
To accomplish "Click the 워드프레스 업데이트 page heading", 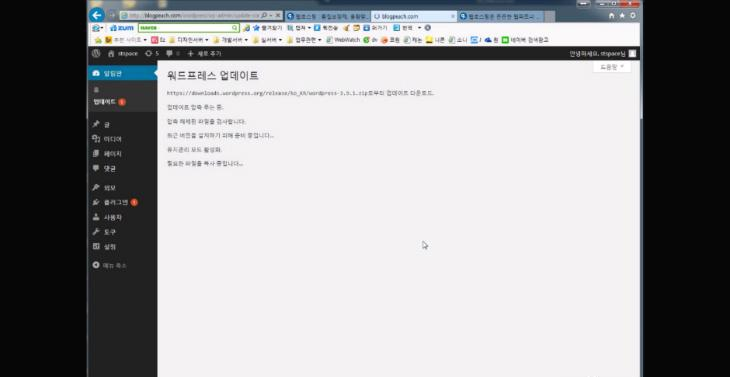I will point(212,75).
